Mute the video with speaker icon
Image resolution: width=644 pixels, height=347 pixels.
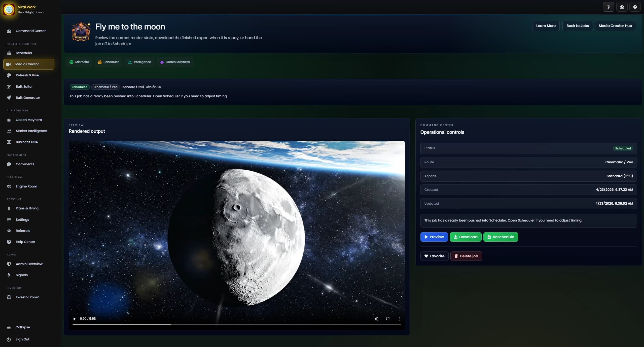(x=376, y=319)
